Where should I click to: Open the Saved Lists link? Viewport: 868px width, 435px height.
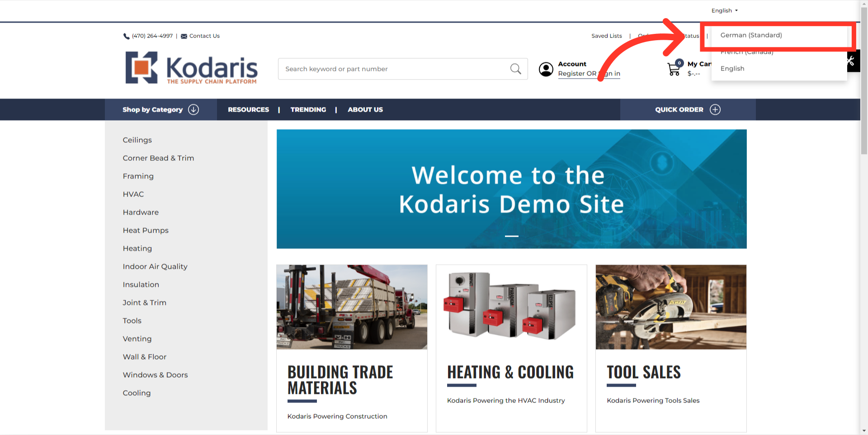click(x=607, y=36)
